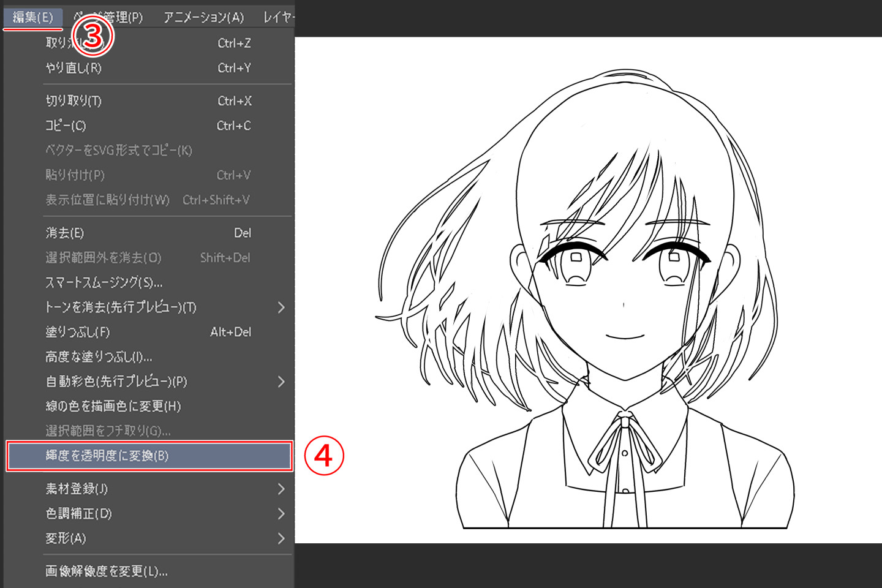Expand トーンを消去(先行プレビュー) submenu arrow
Image resolution: width=882 pixels, height=588 pixels.
click(281, 307)
